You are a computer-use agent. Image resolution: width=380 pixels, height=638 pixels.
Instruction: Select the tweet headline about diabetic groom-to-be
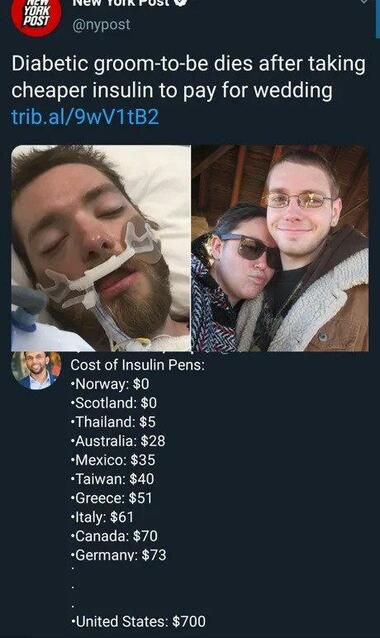188,77
